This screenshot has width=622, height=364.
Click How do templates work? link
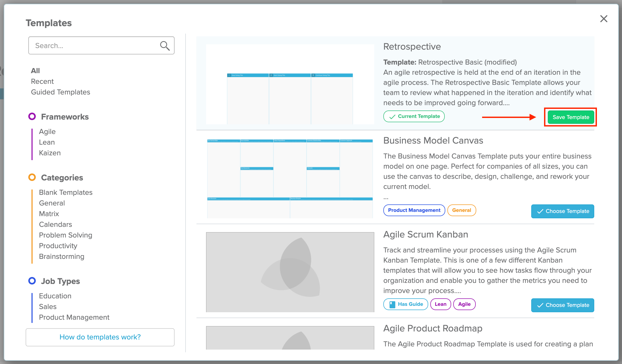(x=100, y=337)
